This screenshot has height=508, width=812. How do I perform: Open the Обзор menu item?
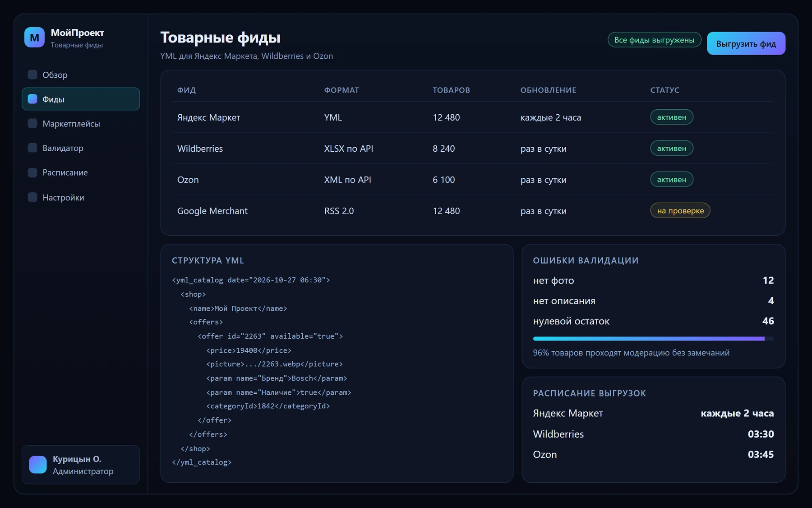[81, 75]
